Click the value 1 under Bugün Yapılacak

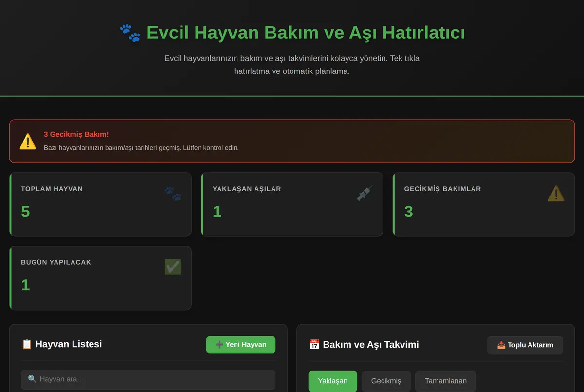(25, 285)
